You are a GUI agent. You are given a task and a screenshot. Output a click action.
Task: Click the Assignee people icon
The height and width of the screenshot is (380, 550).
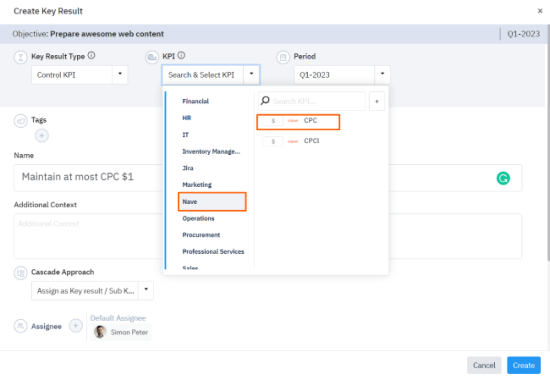tap(20, 326)
